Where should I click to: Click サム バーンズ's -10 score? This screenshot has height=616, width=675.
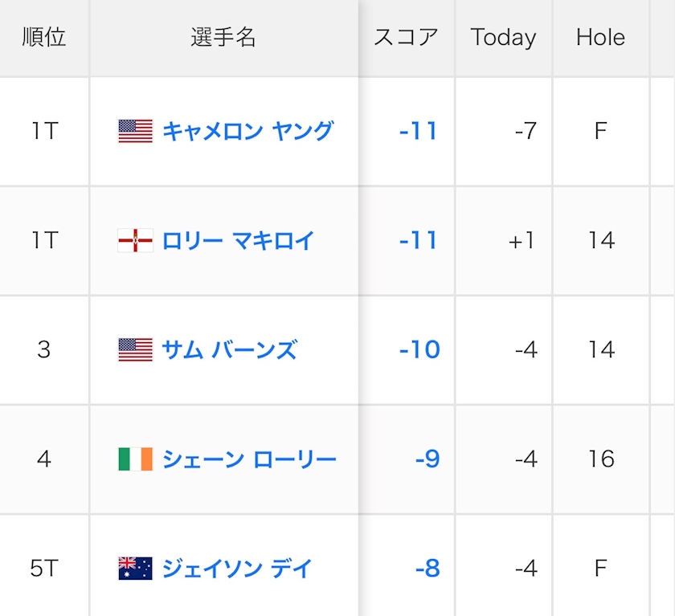point(419,349)
